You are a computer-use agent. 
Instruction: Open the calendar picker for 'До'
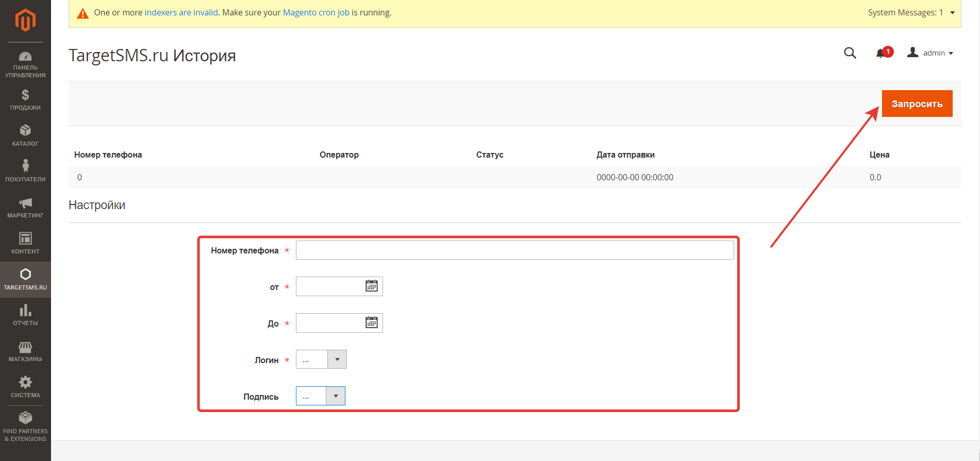tap(372, 322)
